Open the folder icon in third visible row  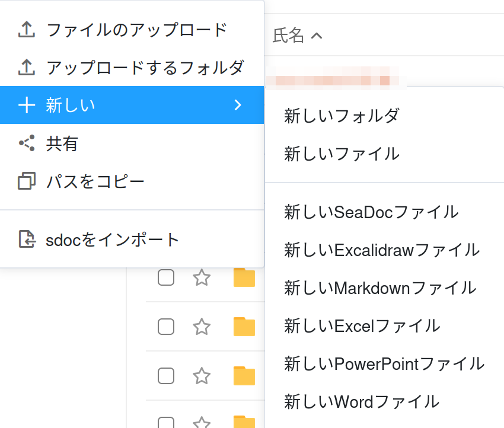point(244,376)
